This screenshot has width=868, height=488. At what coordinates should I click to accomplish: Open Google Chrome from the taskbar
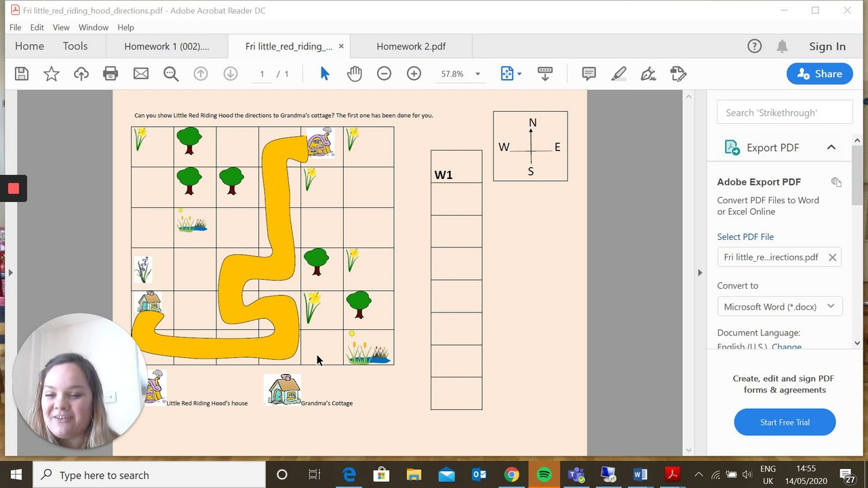pos(511,474)
